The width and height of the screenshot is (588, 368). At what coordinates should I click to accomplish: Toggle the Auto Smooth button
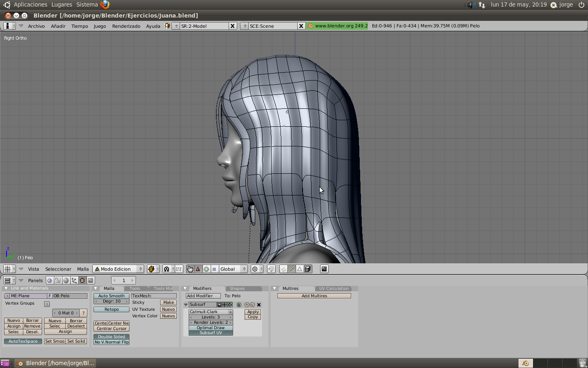pyautogui.click(x=111, y=296)
